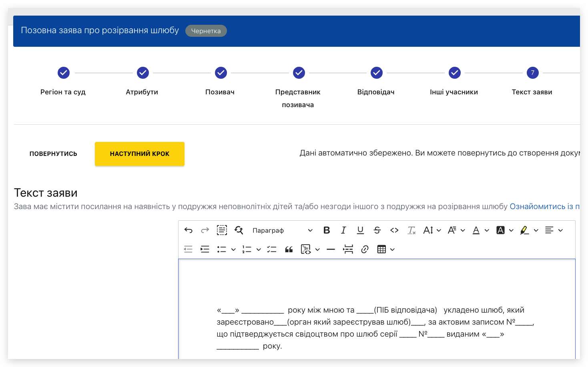Toggle bold formatting
The image size is (588, 367).
click(327, 230)
